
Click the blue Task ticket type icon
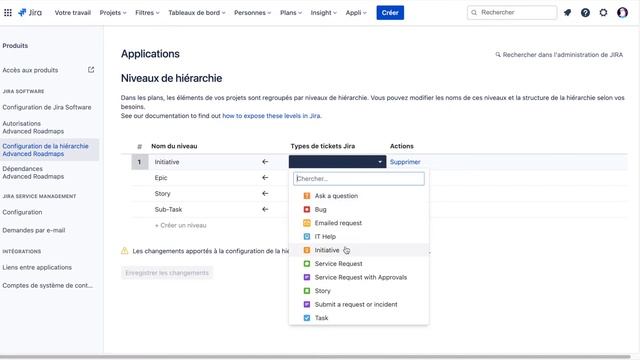(307, 318)
